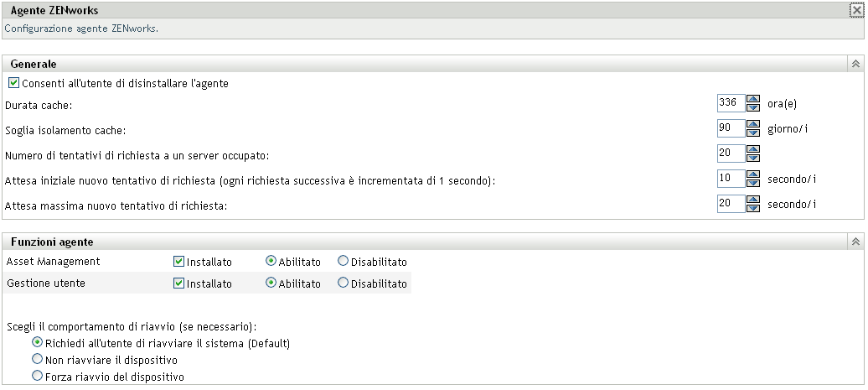Viewport: 868px width, 390px height.
Task: Choose 'Non riavviare il dispositivo' option
Action: 37,360
